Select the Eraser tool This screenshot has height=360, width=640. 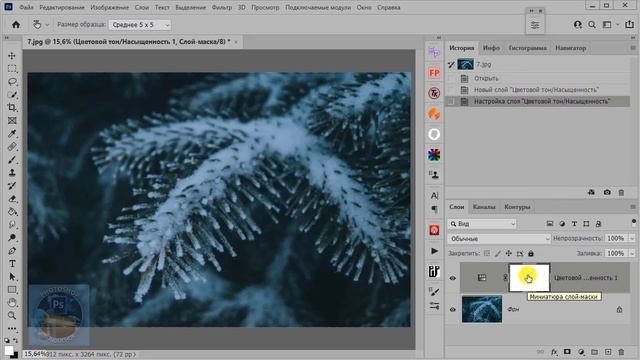pyautogui.click(x=12, y=199)
